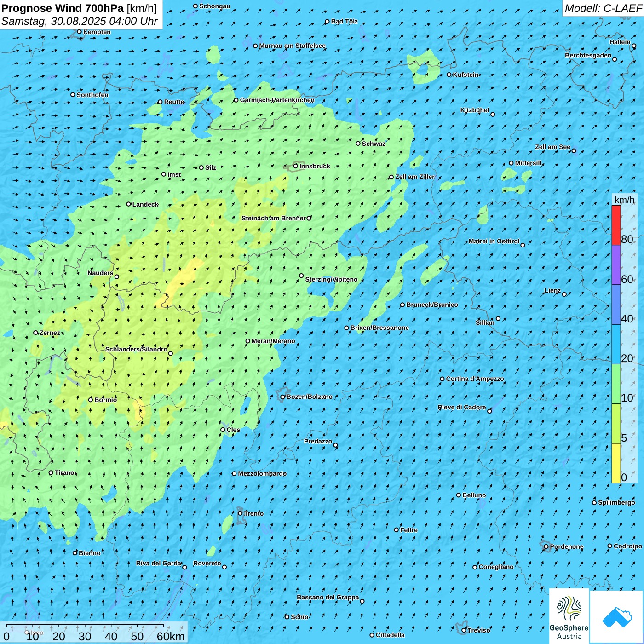Click the Meran/Merano city label
The height and width of the screenshot is (644, 644).
(273, 341)
